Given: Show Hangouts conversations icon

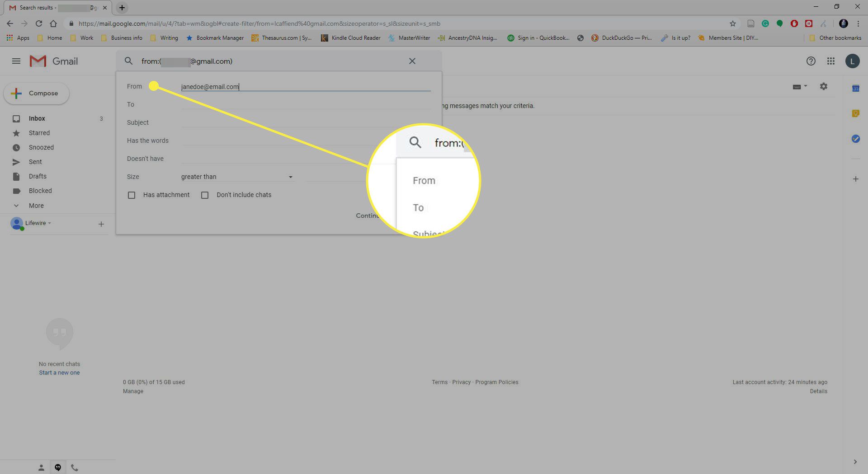Looking at the screenshot, I should 58,468.
